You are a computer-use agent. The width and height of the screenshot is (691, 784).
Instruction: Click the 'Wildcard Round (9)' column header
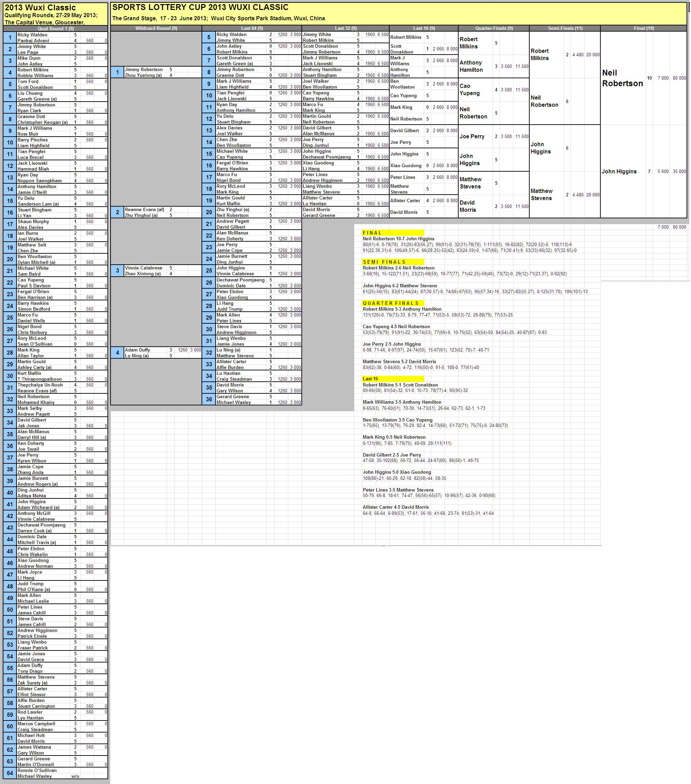coord(156,28)
